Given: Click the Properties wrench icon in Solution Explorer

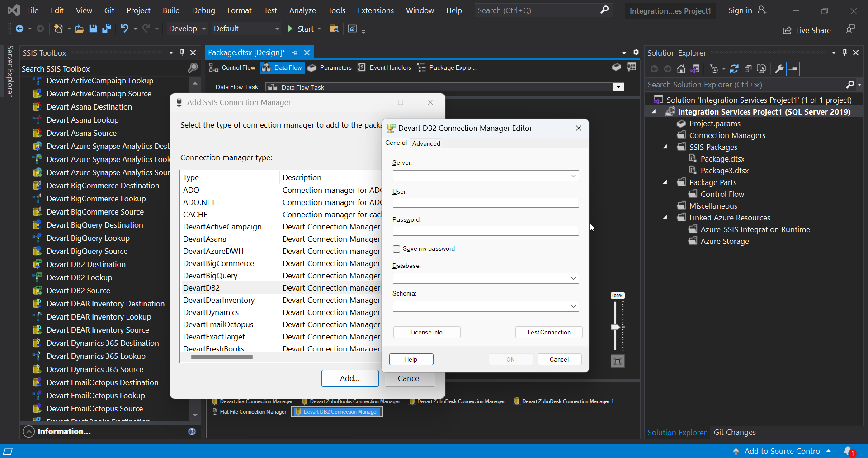Looking at the screenshot, I should pos(779,69).
